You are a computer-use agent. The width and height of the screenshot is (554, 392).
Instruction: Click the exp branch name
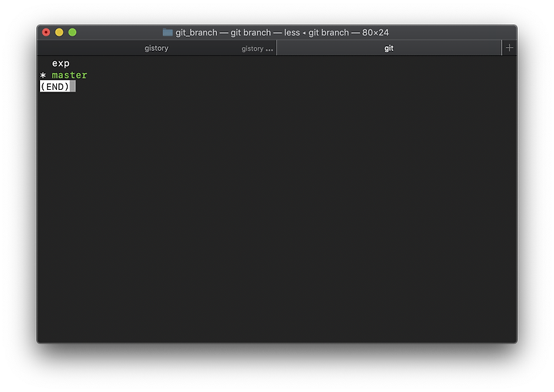tap(61, 64)
